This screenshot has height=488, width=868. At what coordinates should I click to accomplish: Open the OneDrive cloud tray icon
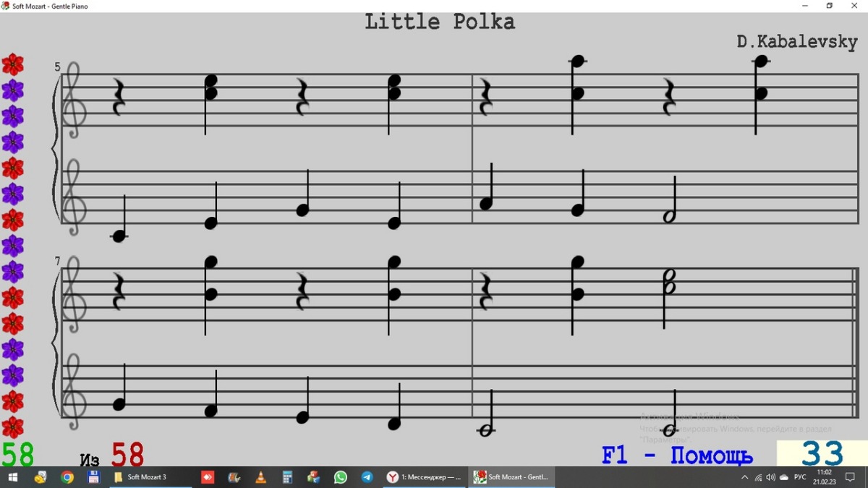(783, 477)
